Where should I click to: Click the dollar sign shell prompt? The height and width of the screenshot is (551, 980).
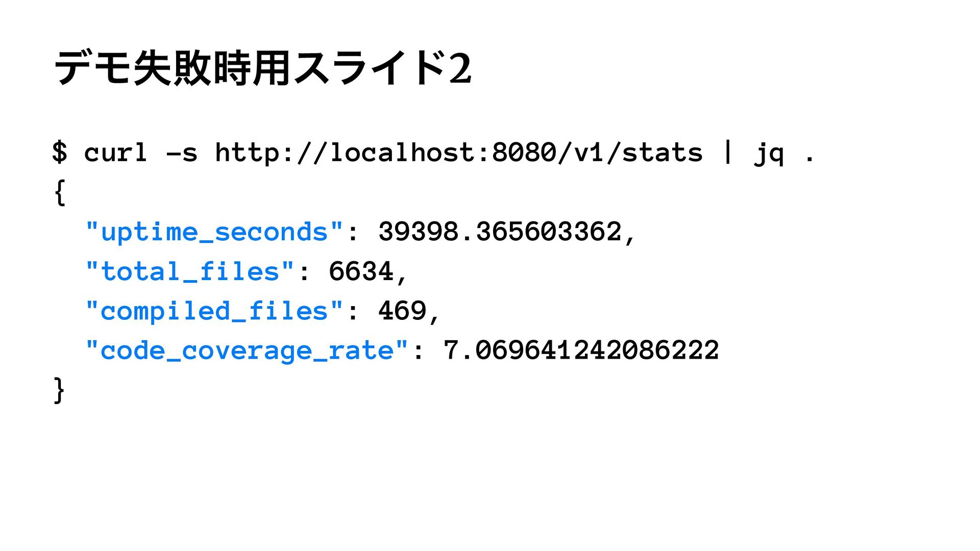(60, 153)
